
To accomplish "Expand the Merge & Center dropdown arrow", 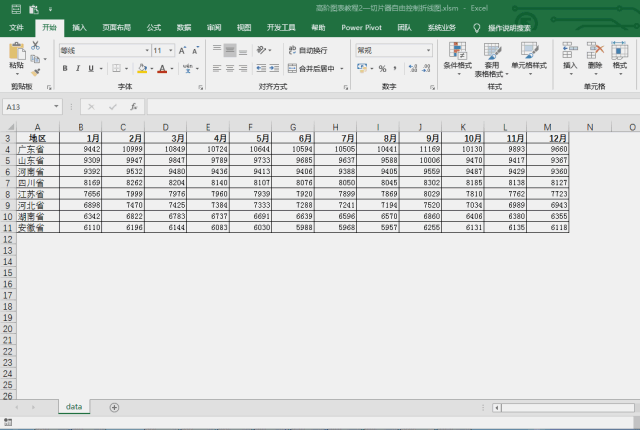I will [x=342, y=68].
